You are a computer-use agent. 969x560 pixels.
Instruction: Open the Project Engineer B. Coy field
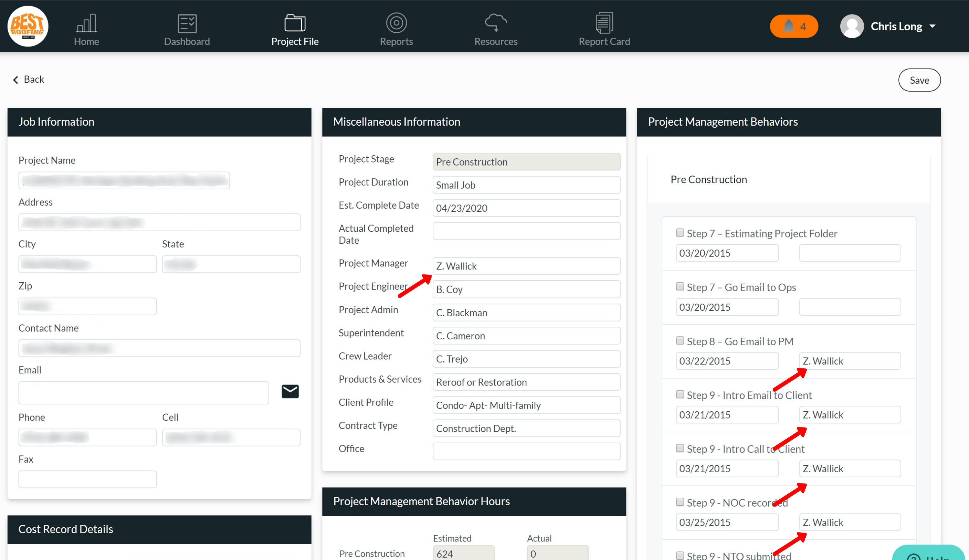tap(526, 289)
